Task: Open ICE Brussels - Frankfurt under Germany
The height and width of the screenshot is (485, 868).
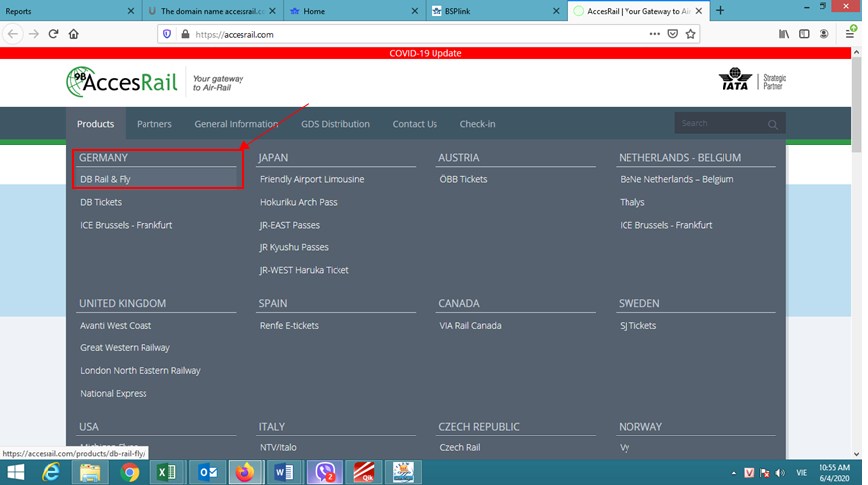Action: pyautogui.click(x=127, y=225)
